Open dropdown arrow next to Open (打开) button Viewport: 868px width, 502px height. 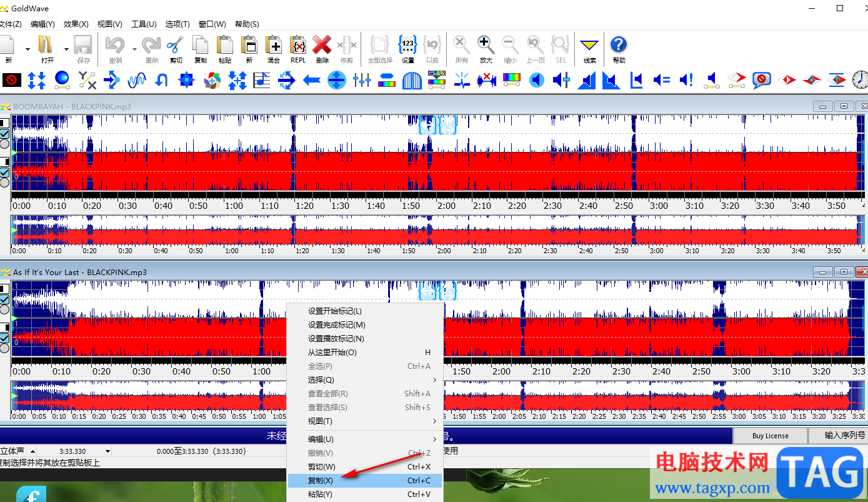click(x=66, y=49)
